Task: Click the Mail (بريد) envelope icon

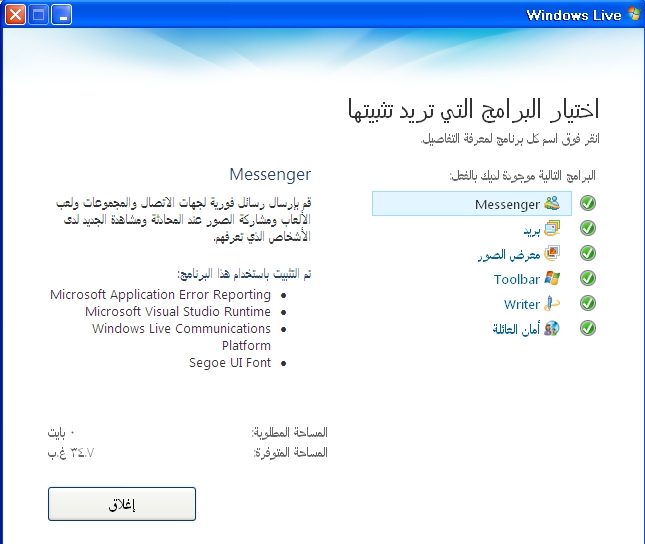Action: pyautogui.click(x=552, y=228)
